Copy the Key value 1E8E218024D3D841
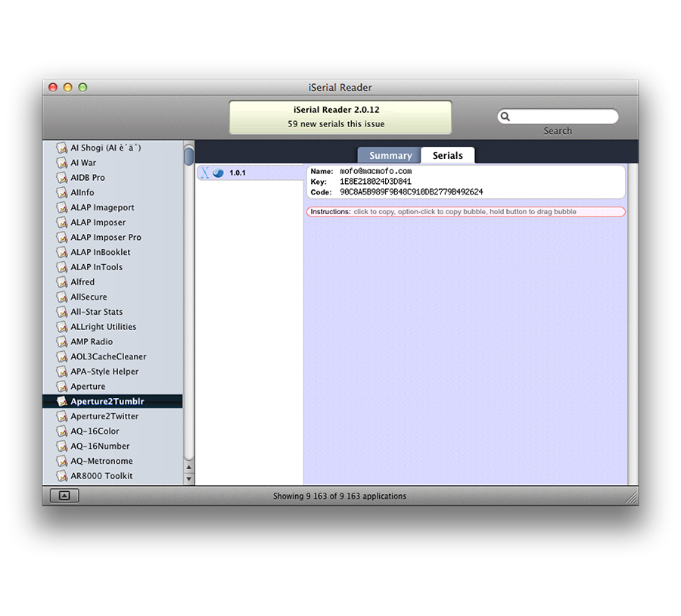The image size is (681, 616). click(x=375, y=182)
